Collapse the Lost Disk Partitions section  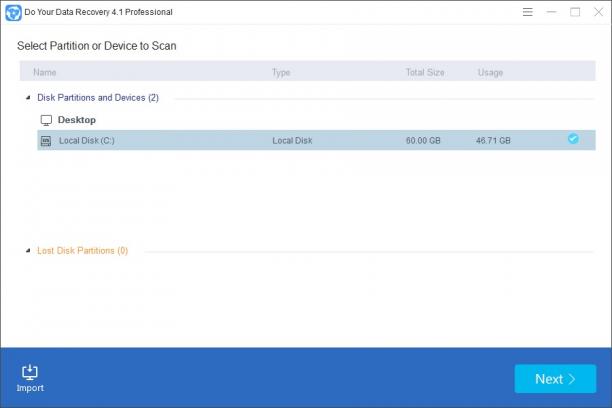tap(28, 251)
